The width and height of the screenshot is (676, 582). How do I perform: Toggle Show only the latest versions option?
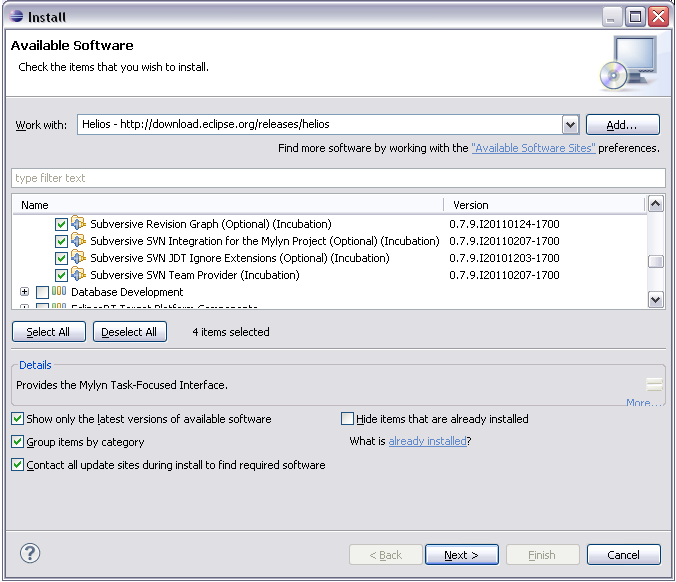pyautogui.click(x=17, y=419)
